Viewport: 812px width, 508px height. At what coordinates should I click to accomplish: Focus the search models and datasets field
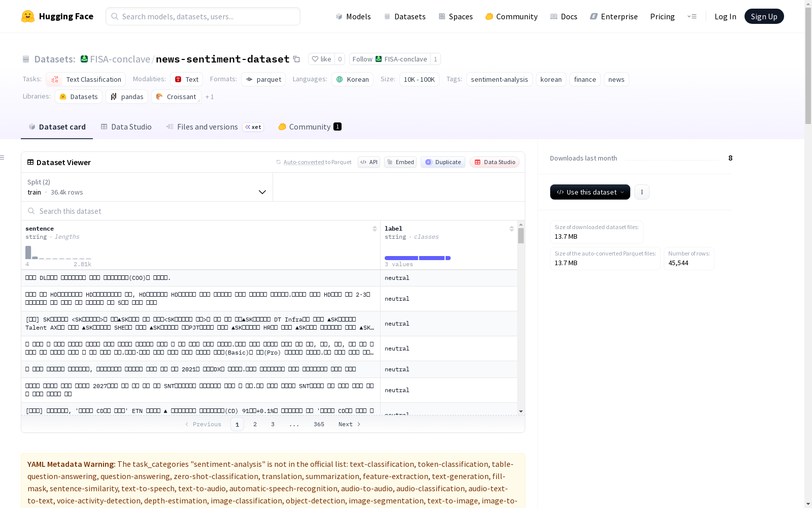tap(203, 16)
